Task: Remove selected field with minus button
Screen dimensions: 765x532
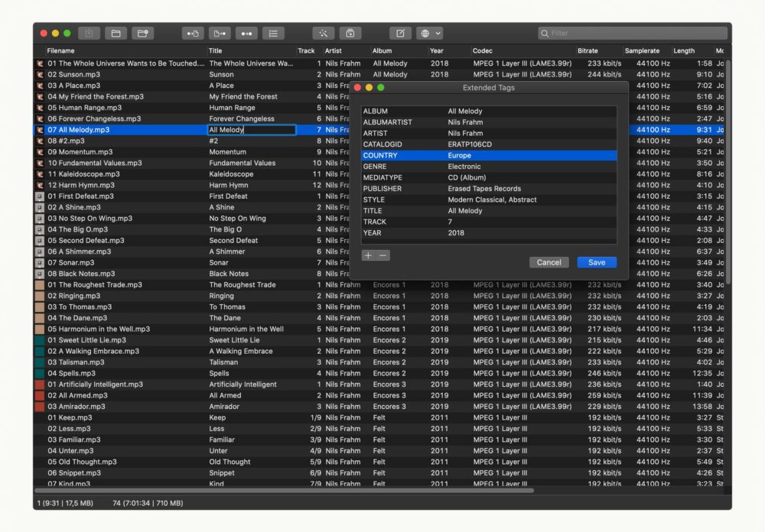Action: [383, 255]
